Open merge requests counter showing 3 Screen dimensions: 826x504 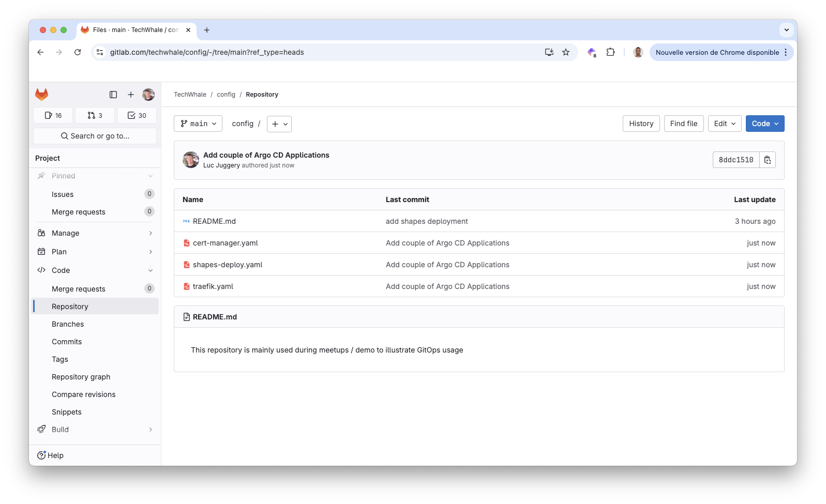click(95, 115)
